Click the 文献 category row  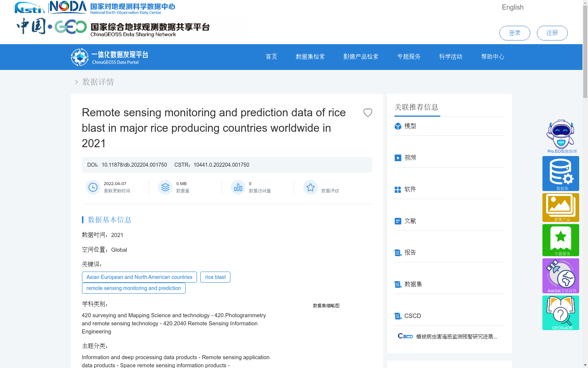(x=449, y=221)
